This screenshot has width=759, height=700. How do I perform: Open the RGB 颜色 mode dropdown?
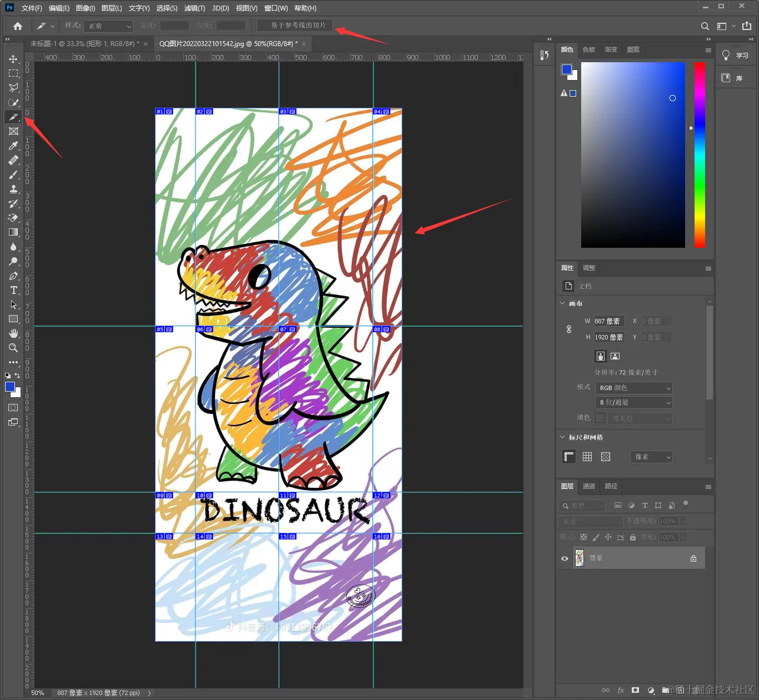(634, 388)
